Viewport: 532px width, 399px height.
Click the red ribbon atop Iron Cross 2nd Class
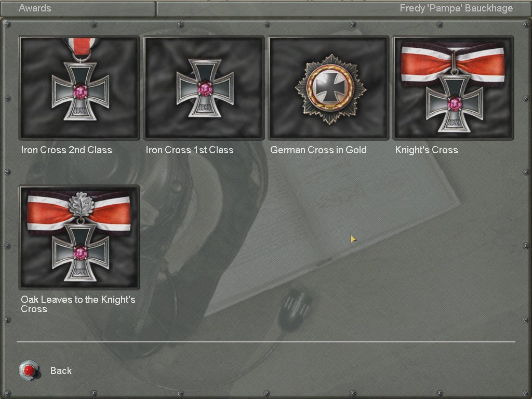(81, 46)
